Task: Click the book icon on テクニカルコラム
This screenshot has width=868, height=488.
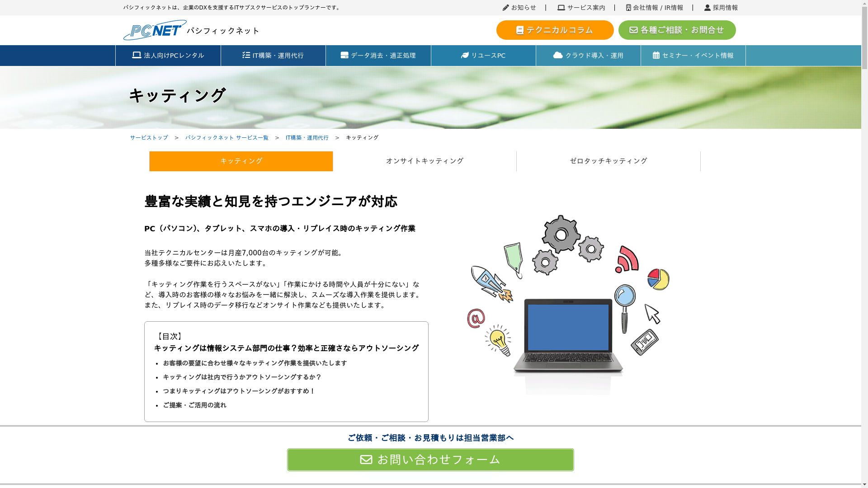Action: click(x=520, y=30)
